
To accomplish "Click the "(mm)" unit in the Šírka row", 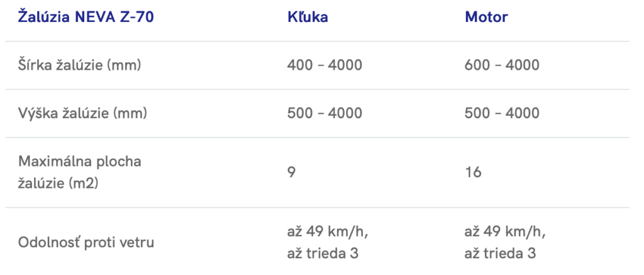I will (x=123, y=65).
